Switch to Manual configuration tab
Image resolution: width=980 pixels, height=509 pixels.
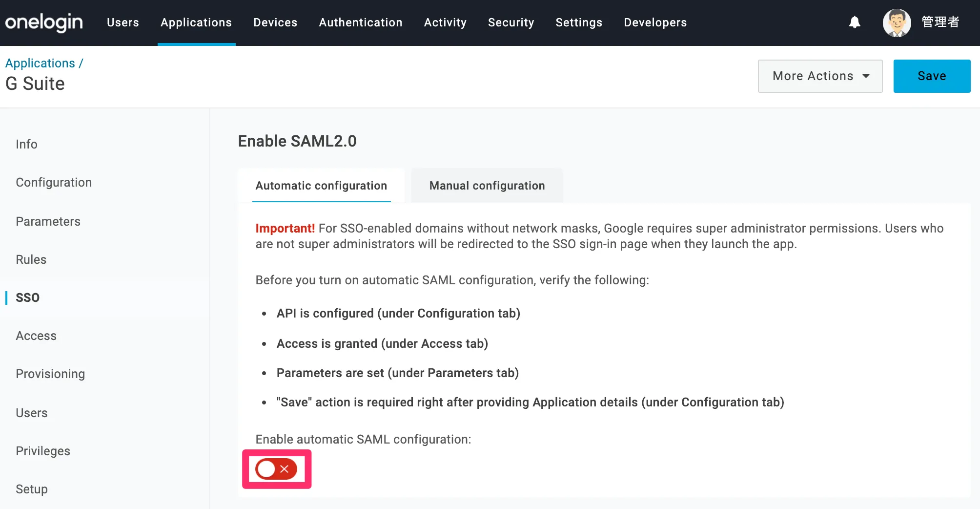(x=487, y=186)
